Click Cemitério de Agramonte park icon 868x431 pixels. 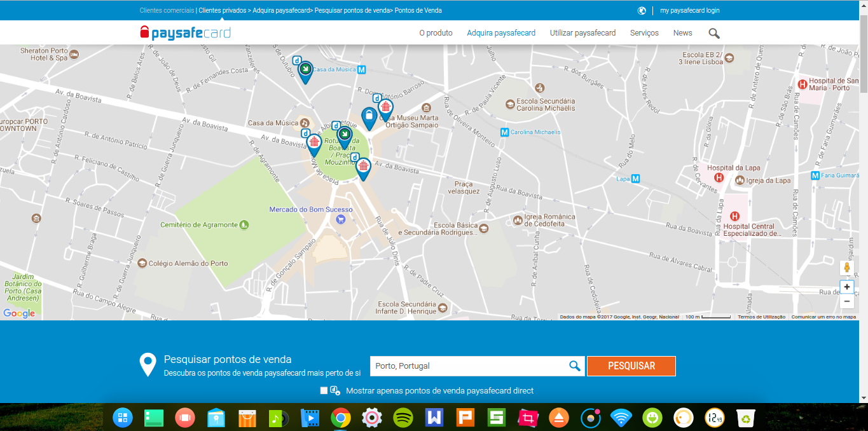click(245, 225)
